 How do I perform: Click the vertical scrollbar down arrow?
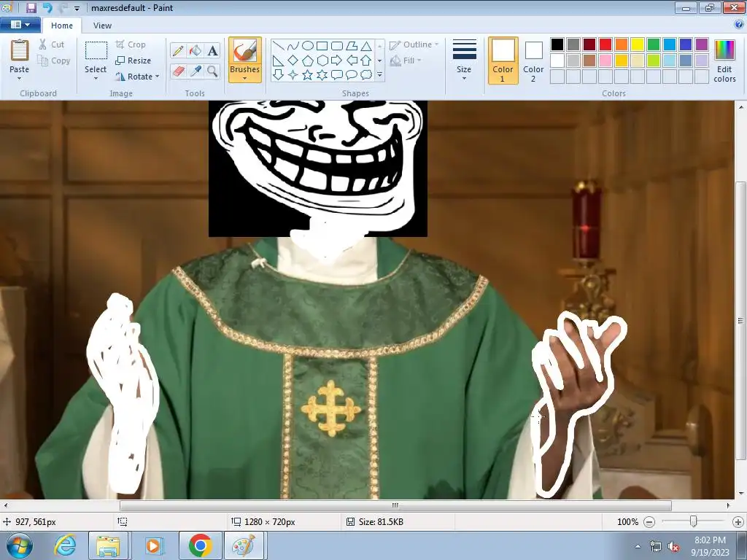[x=741, y=494]
